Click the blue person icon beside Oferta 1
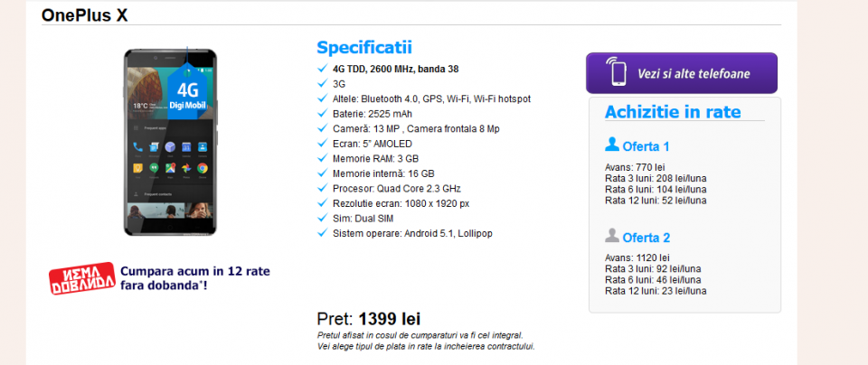Image resolution: width=868 pixels, height=365 pixels. pos(612,145)
